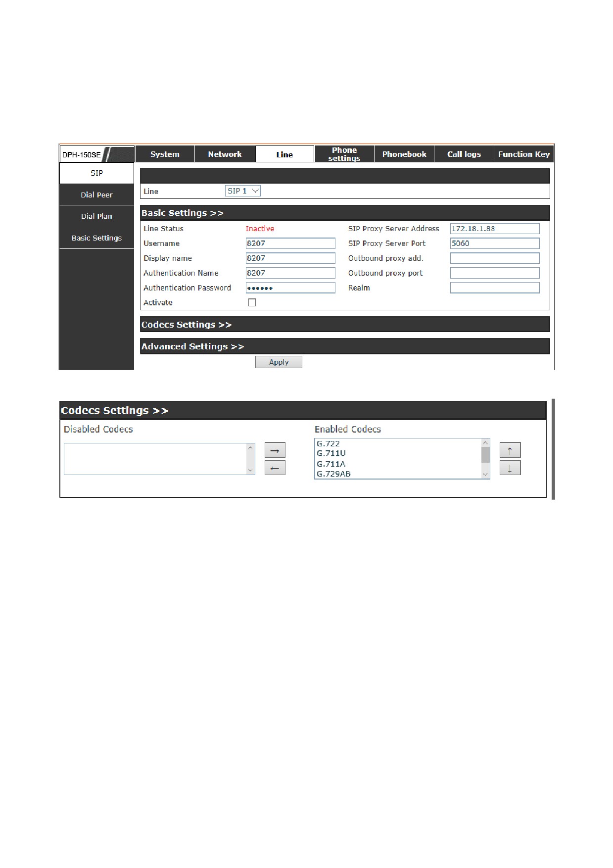Click Enabled Codecs list scroll-down arrow
The height and width of the screenshot is (868, 613).
click(x=485, y=474)
